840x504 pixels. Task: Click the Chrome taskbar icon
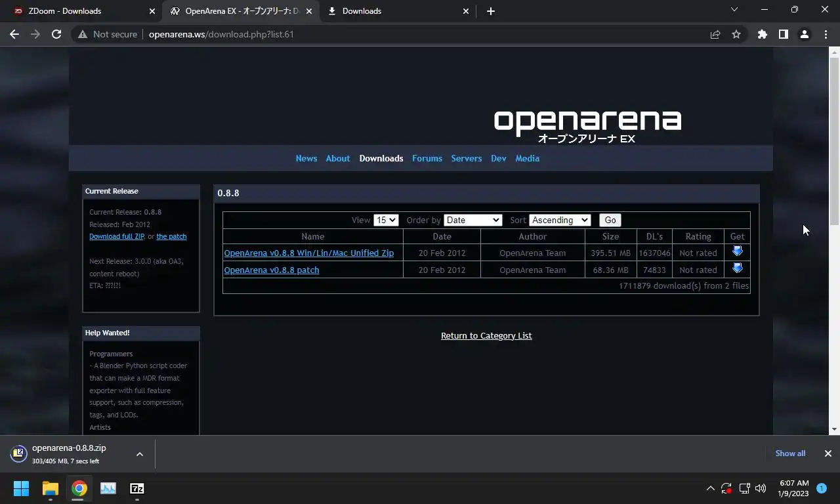pos(79,488)
